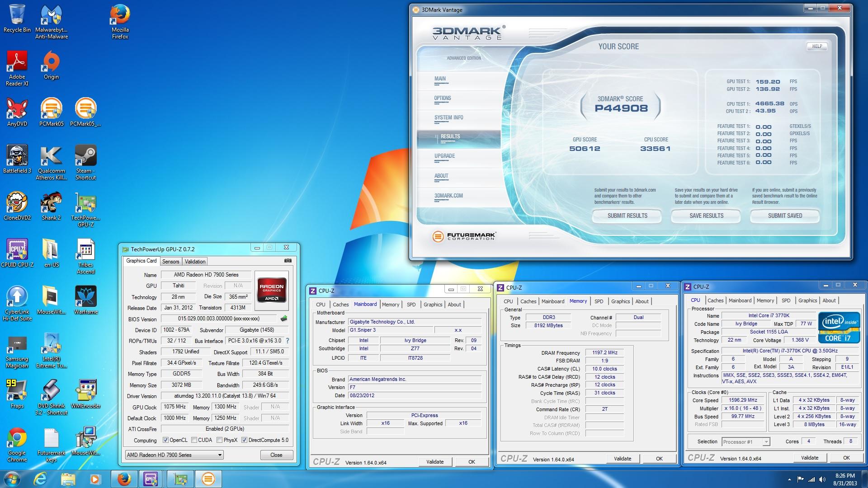868x488 pixels.
Task: Click Bus Interface question mark in GPU-Z
Action: (x=288, y=341)
